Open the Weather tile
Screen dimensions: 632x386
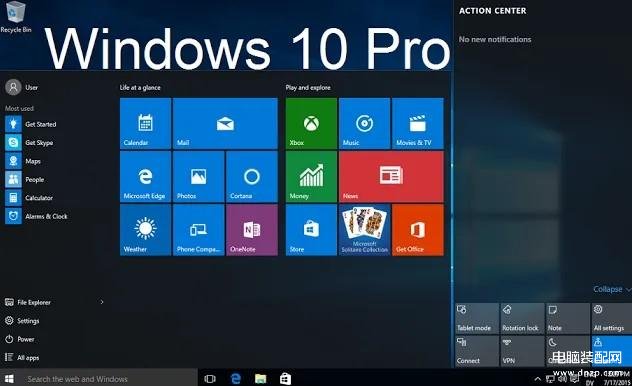coord(146,230)
